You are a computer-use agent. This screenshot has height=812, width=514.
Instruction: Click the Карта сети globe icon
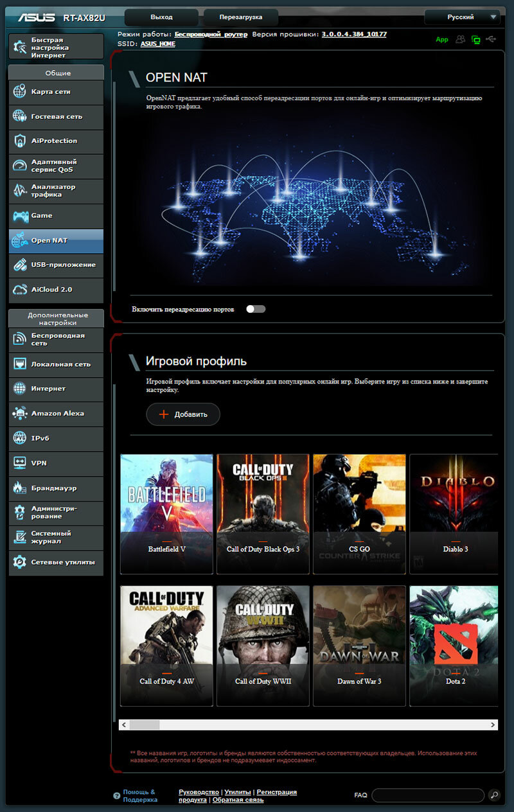(20, 92)
